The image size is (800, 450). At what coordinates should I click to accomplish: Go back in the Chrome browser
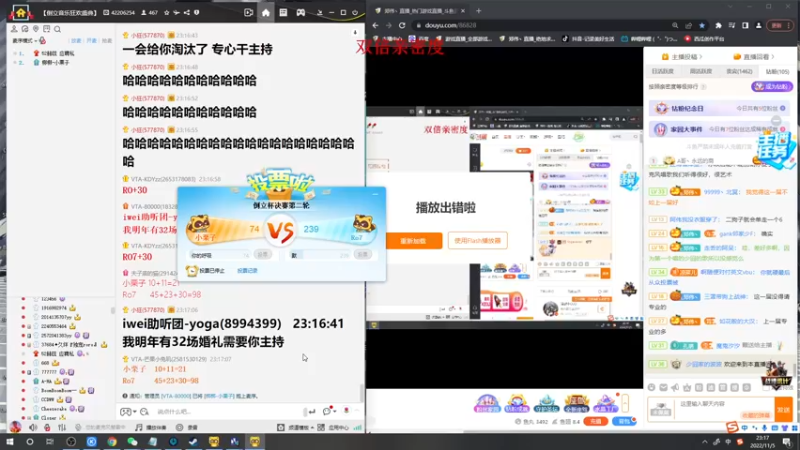coord(376,25)
